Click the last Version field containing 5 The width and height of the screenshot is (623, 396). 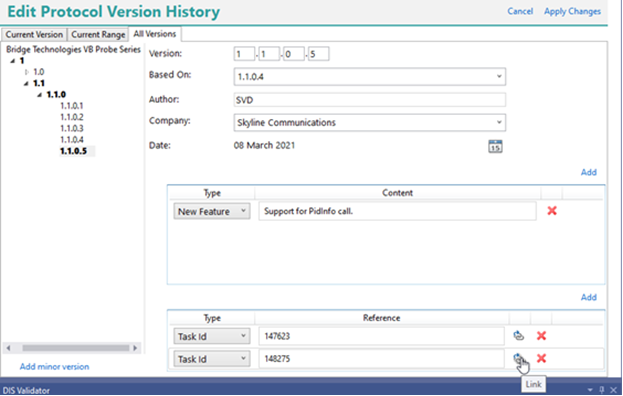tap(318, 54)
